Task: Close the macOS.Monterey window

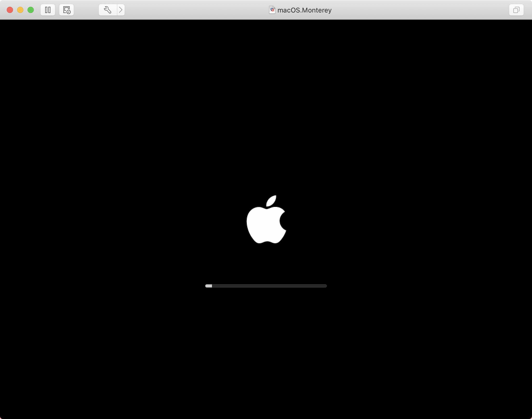Action: (x=10, y=10)
